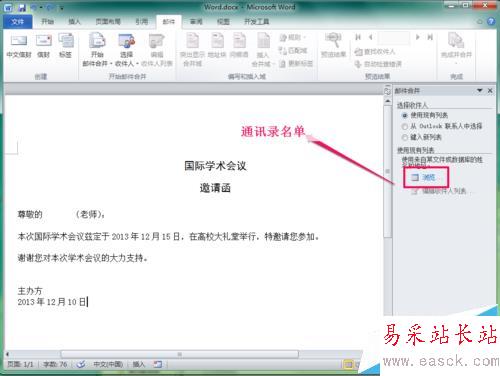Image resolution: width=500 pixels, height=376 pixels.
Task: Click the heading '国际学术会议' in the document
Action: [215, 166]
